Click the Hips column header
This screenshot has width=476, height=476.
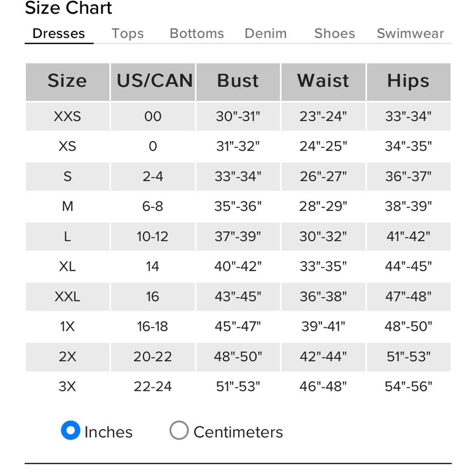(x=408, y=81)
